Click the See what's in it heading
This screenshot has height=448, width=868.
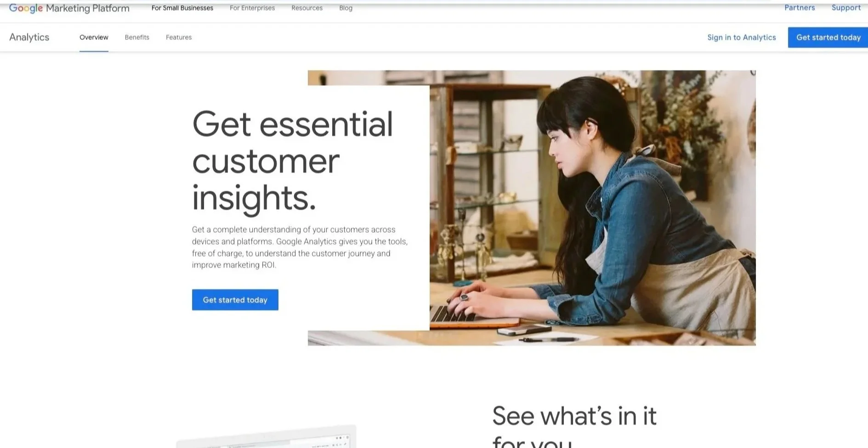click(574, 426)
